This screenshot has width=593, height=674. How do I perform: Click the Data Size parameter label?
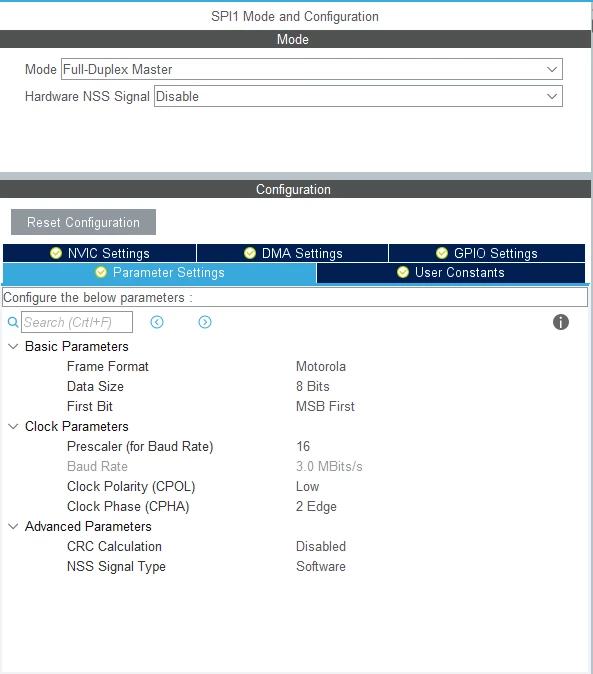95,386
